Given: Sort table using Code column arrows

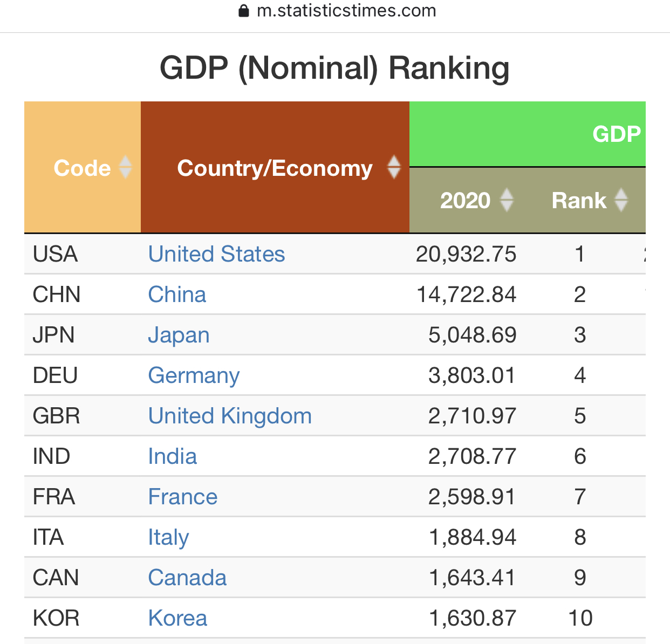Looking at the screenshot, I should click(125, 167).
